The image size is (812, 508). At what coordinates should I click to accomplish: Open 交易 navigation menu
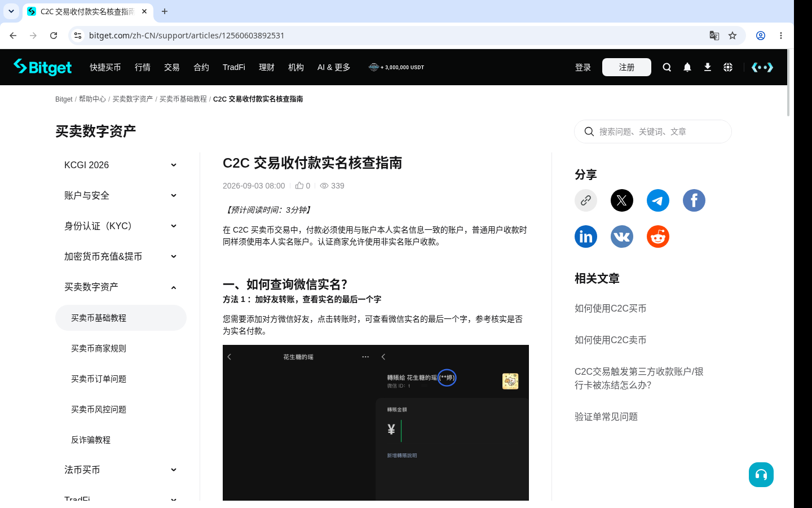[172, 67]
